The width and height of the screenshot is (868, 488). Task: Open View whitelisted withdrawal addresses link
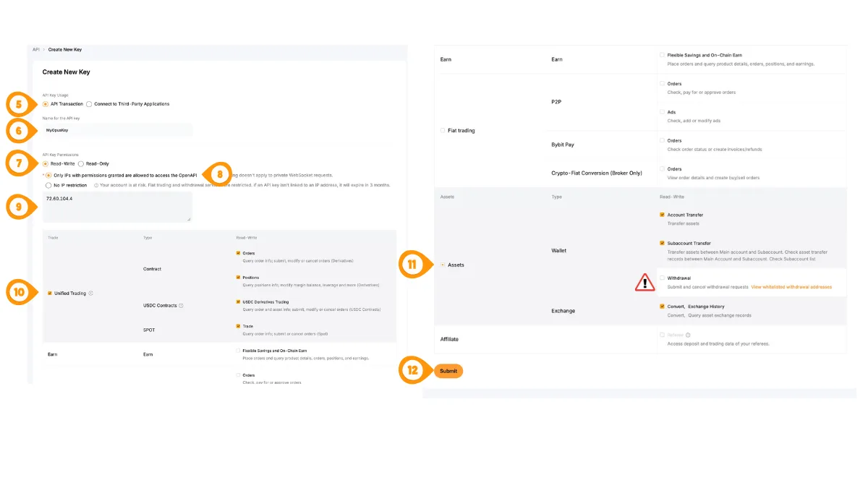point(791,287)
